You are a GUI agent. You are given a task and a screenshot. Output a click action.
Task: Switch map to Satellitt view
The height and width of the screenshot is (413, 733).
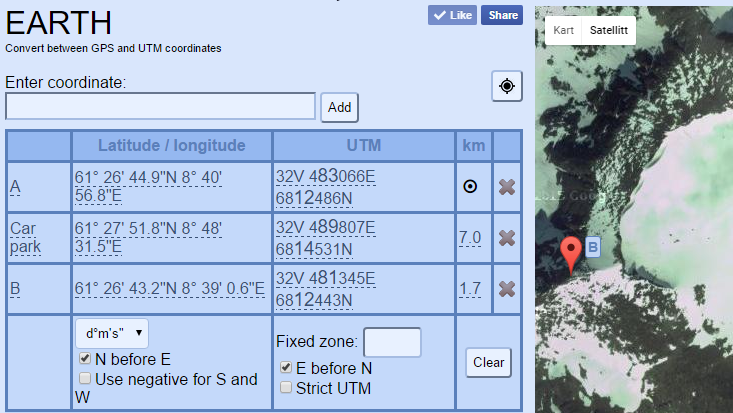click(x=609, y=30)
